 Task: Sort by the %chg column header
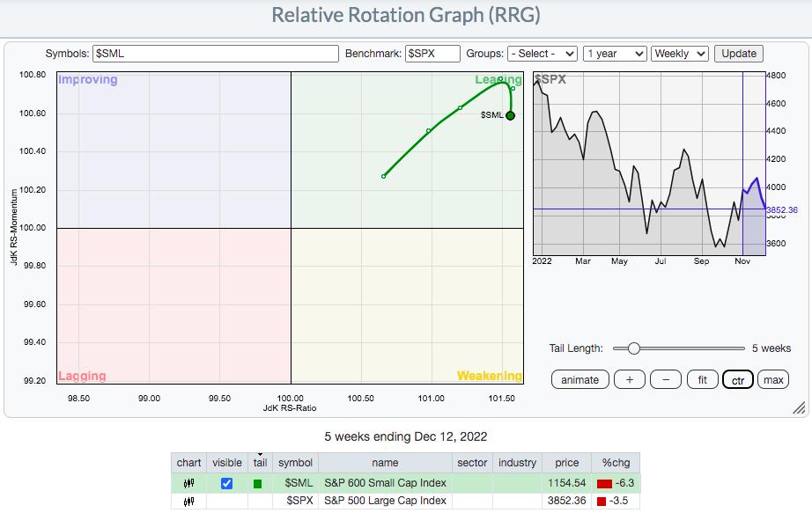coord(616,462)
